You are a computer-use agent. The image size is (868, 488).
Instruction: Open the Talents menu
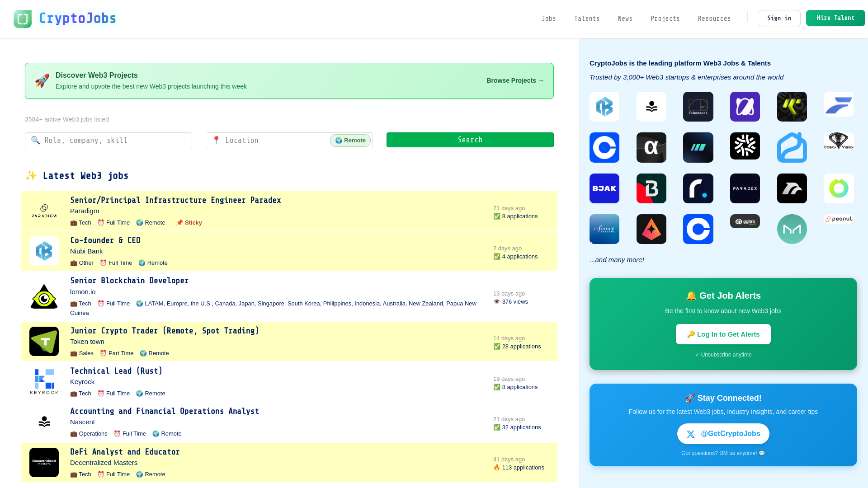coord(587,19)
